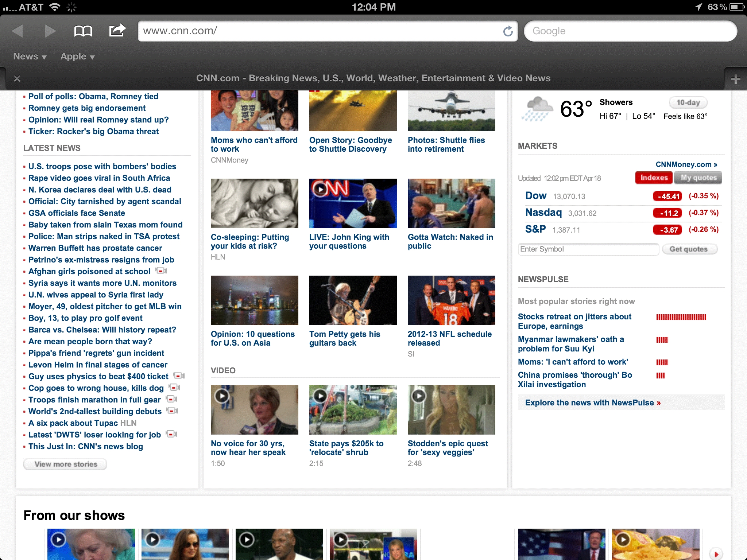
Task: Advance the shows carousel with red arrow
Action: [716, 554]
